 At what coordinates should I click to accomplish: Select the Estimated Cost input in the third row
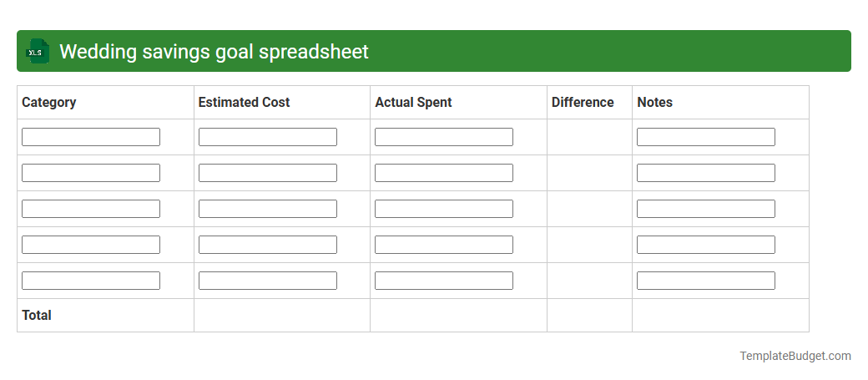[267, 209]
